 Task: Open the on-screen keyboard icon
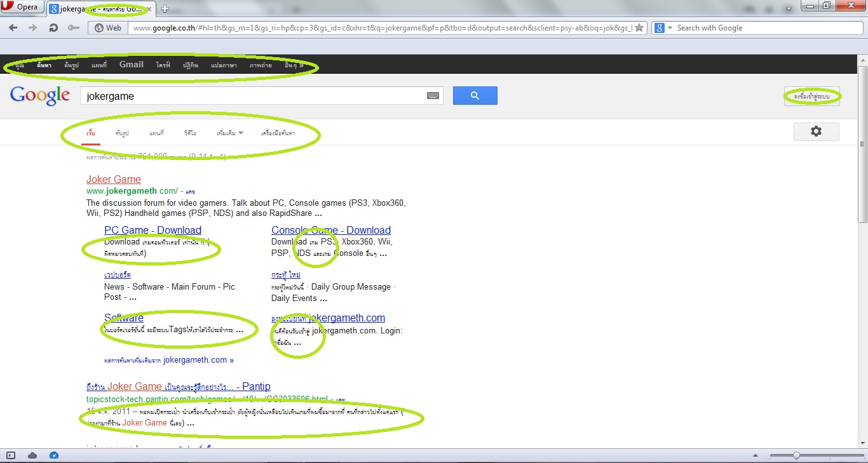click(433, 96)
